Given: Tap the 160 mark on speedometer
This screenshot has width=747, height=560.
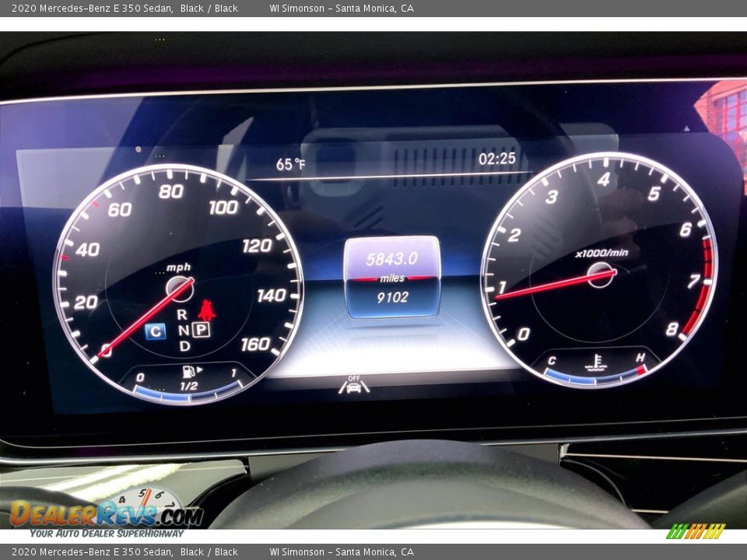Looking at the screenshot, I should click(256, 344).
